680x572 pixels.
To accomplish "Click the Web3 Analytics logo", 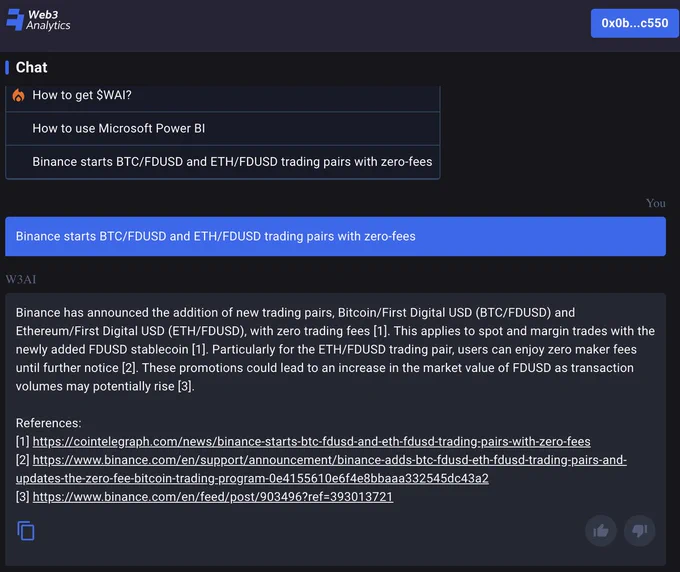I will (38, 20).
